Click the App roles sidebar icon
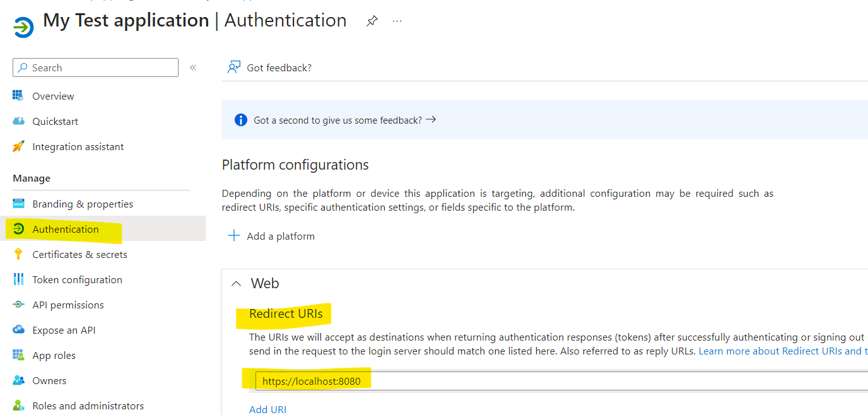 click(x=20, y=354)
